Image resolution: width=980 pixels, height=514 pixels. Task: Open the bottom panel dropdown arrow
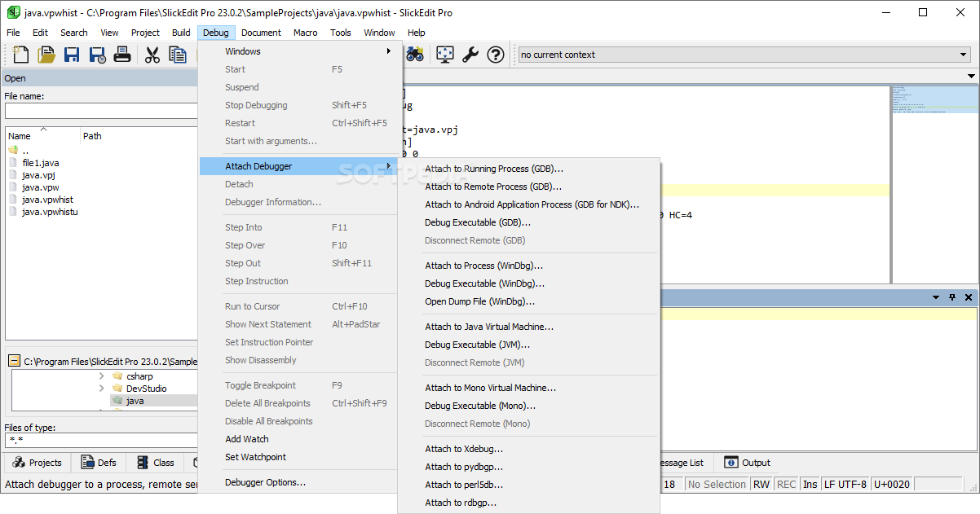pyautogui.click(x=936, y=297)
